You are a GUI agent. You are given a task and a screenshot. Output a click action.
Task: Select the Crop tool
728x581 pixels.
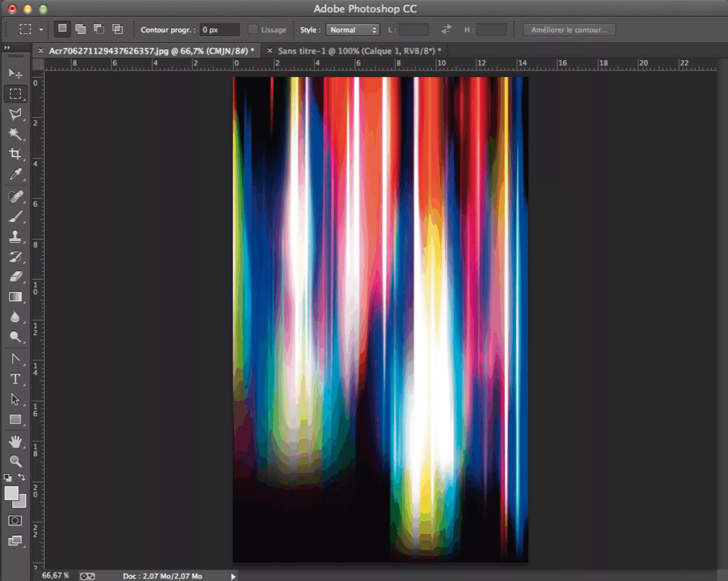[15, 154]
